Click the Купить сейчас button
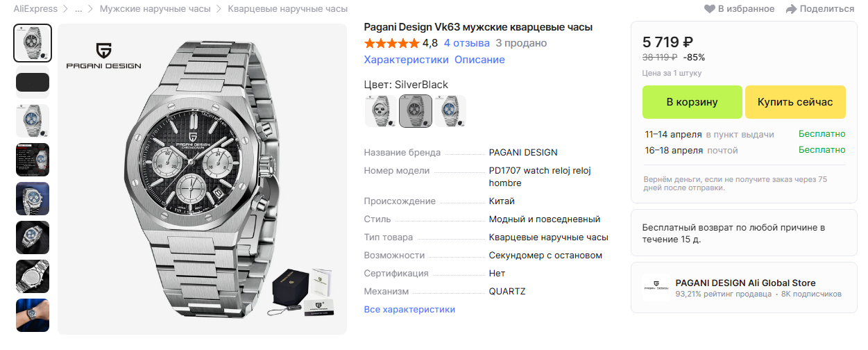 795,102
